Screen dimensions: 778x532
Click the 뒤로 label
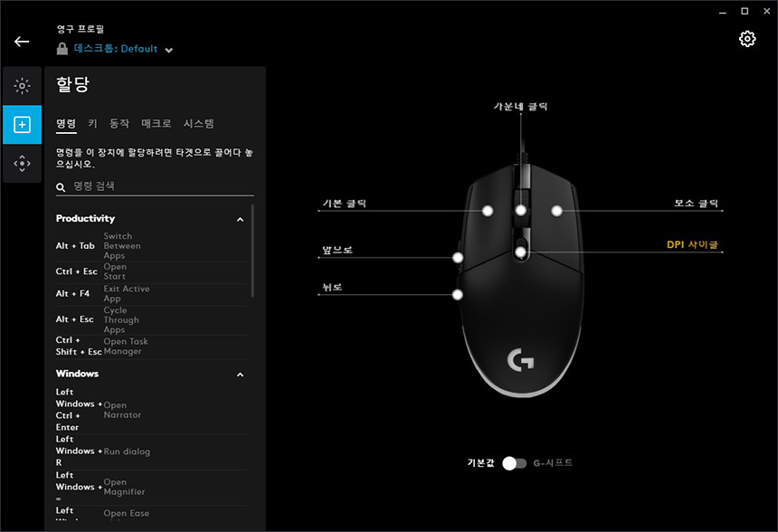click(x=332, y=287)
